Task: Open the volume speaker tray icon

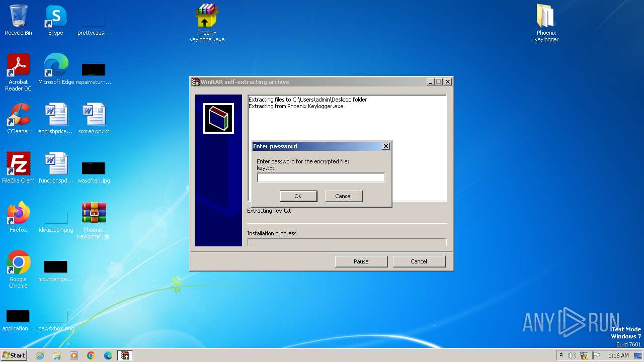Action: [x=572, y=355]
